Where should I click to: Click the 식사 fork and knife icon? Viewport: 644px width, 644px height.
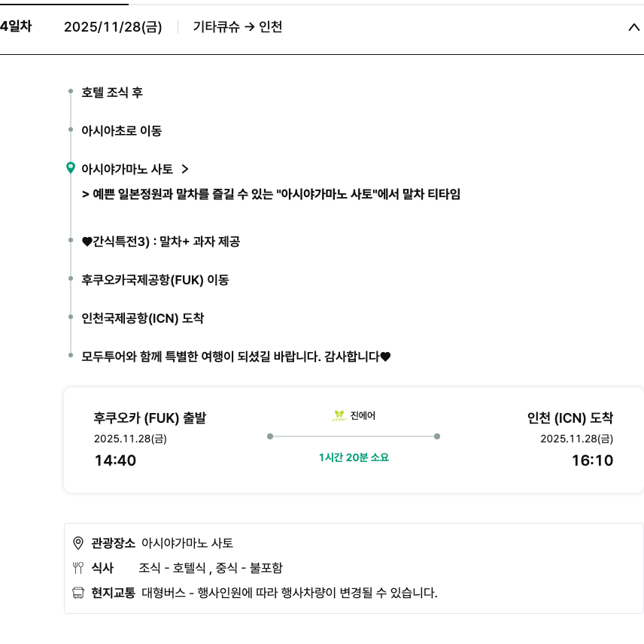point(77,568)
